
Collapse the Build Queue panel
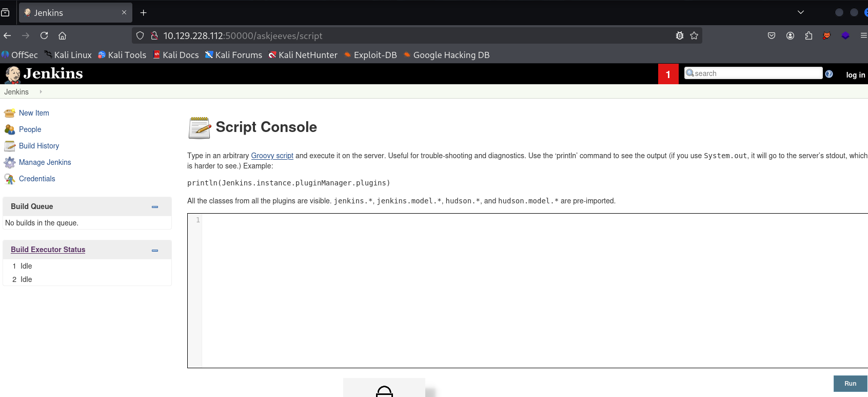point(155,207)
